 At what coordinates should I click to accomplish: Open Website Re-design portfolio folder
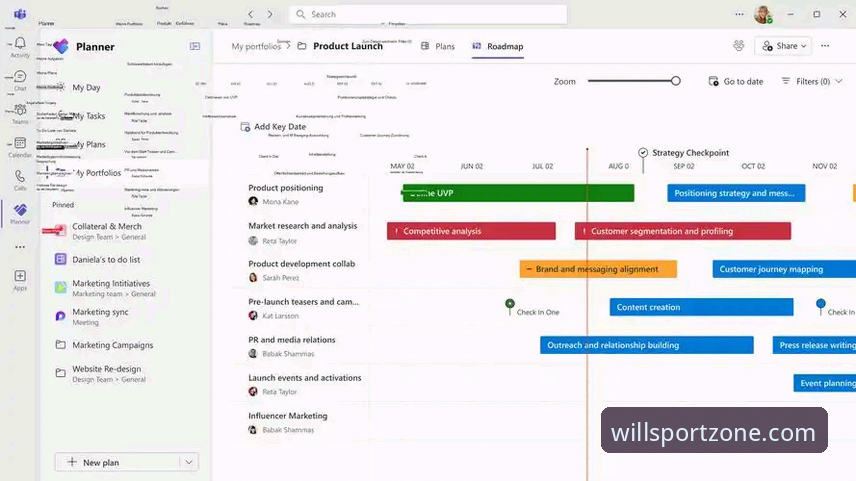[101, 373]
